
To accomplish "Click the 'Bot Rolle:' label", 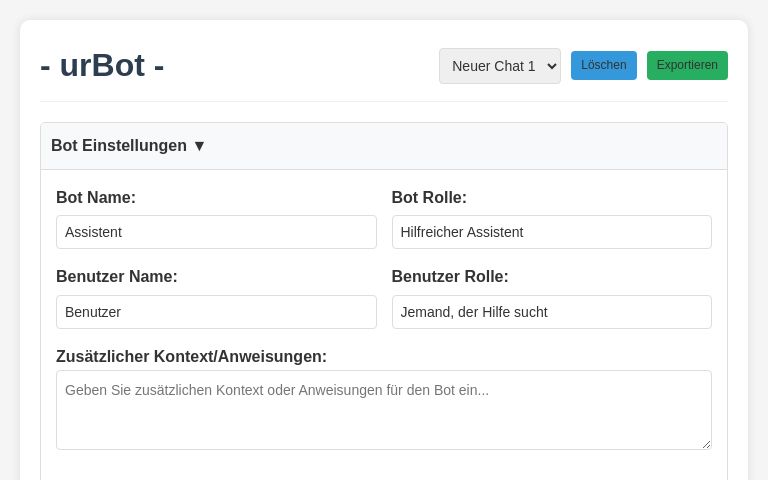I will (429, 198).
